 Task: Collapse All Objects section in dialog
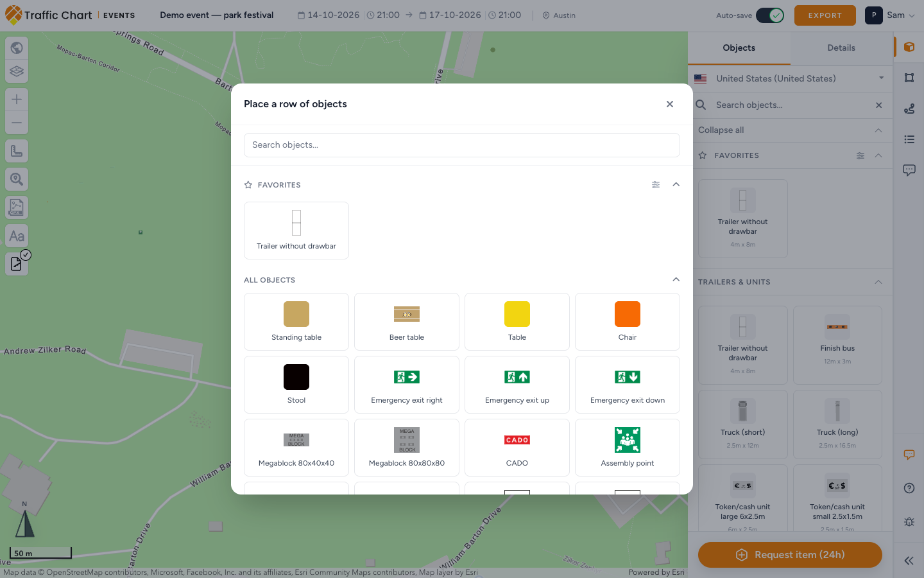[676, 279]
